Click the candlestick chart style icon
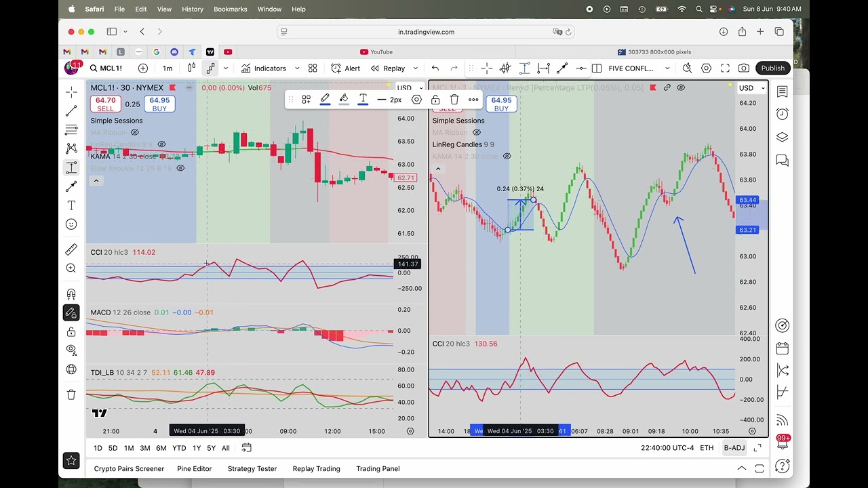The image size is (868, 488). pos(192,68)
